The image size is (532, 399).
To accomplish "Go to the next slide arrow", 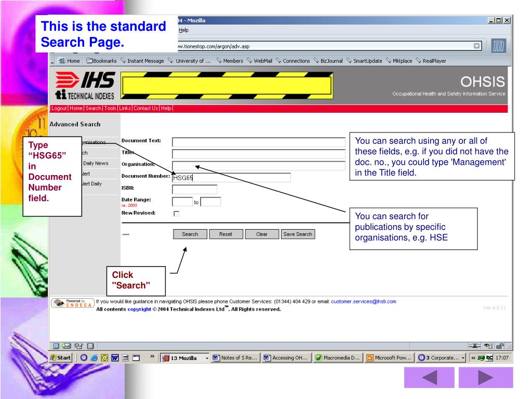I will pyautogui.click(x=486, y=377).
